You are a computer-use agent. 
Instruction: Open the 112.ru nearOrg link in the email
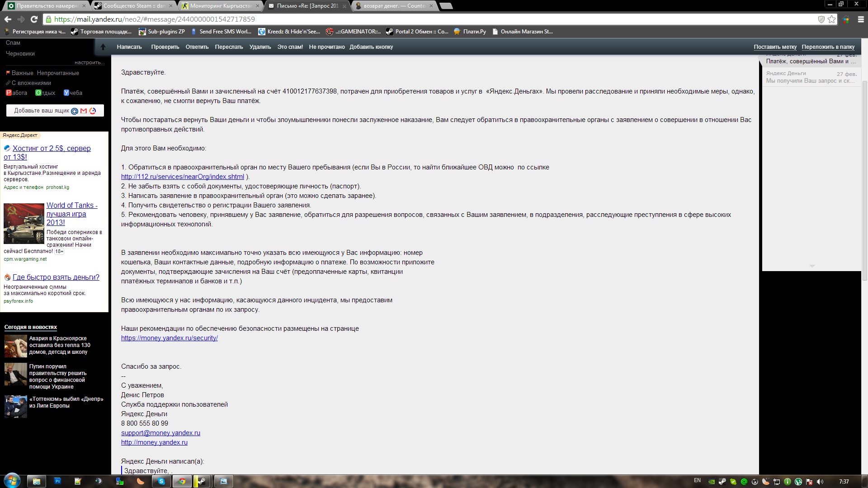[183, 177]
